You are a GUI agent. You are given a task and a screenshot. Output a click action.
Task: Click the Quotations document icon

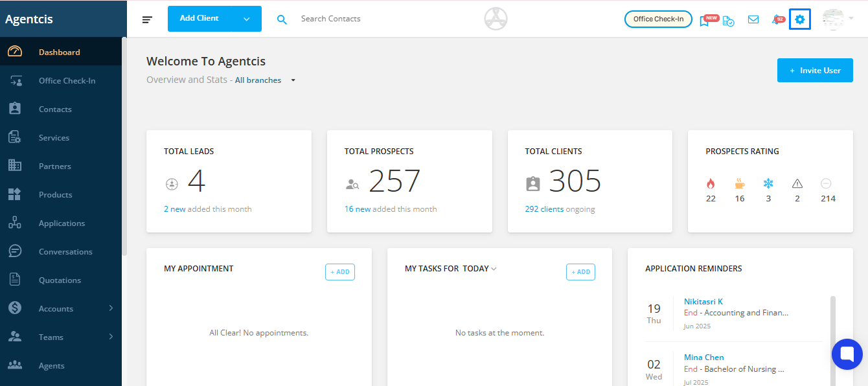[15, 280]
